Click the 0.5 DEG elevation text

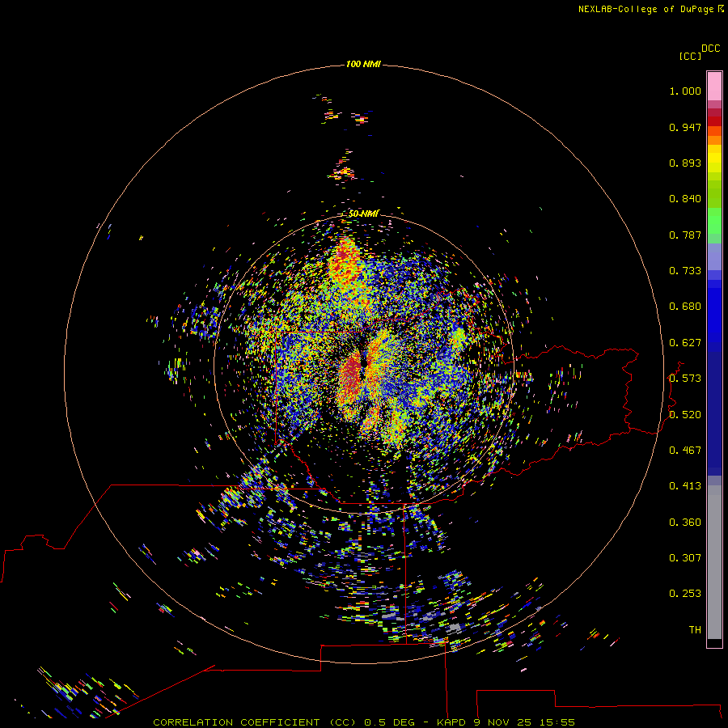click(x=390, y=722)
